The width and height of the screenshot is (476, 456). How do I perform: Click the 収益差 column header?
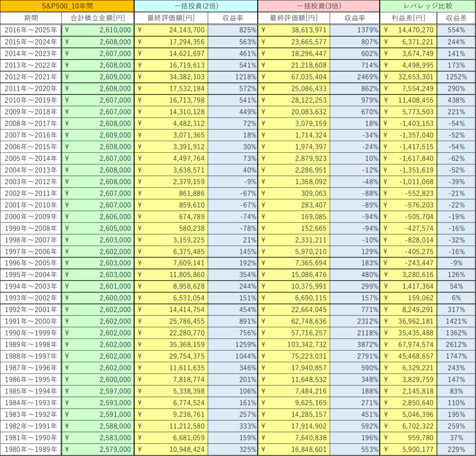(x=456, y=18)
